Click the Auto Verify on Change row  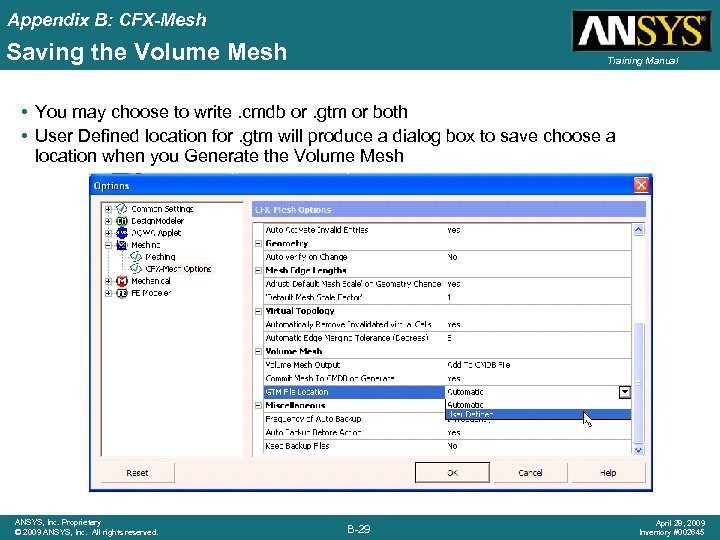(447, 257)
